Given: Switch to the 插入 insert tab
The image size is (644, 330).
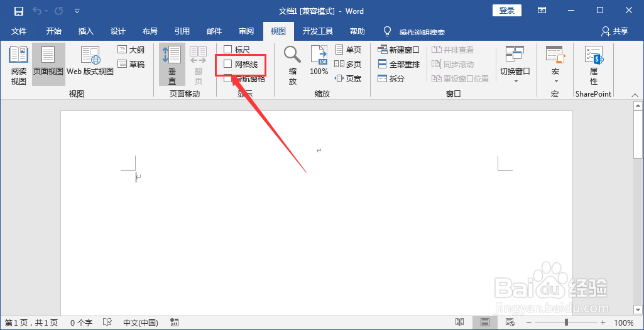Looking at the screenshot, I should (x=86, y=31).
